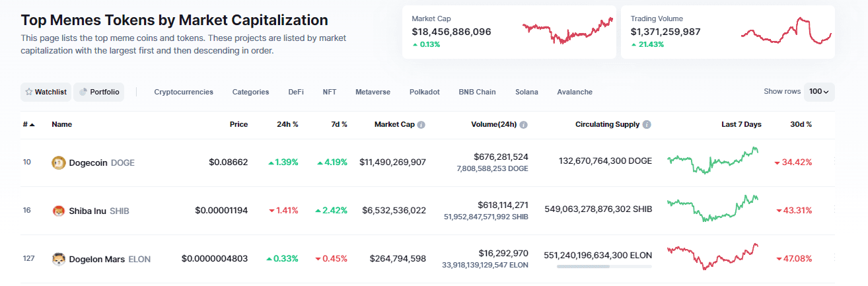Switch to the Cryptocurrencies tab

pos(184,92)
